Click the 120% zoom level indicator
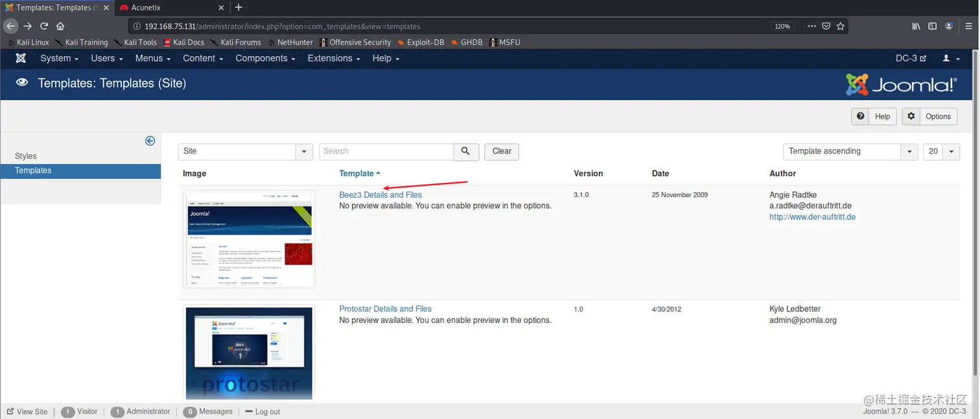 [782, 27]
